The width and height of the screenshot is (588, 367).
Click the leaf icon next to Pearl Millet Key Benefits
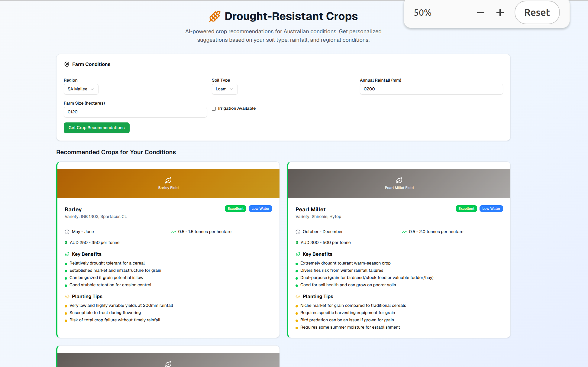click(x=298, y=254)
